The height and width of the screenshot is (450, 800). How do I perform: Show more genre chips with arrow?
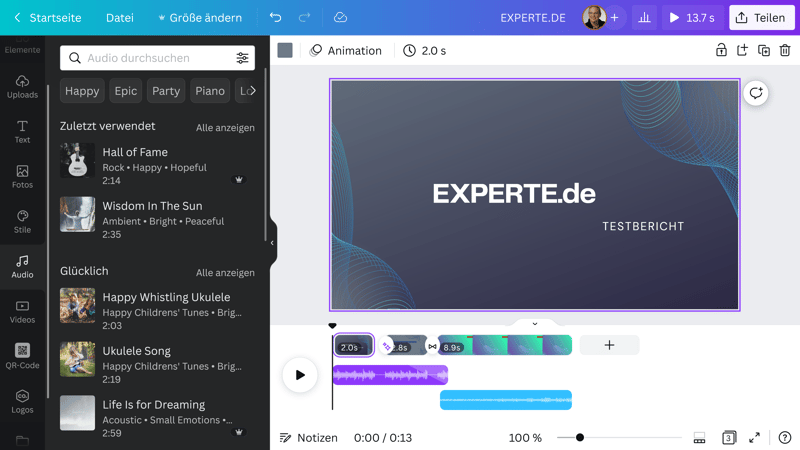pos(253,91)
